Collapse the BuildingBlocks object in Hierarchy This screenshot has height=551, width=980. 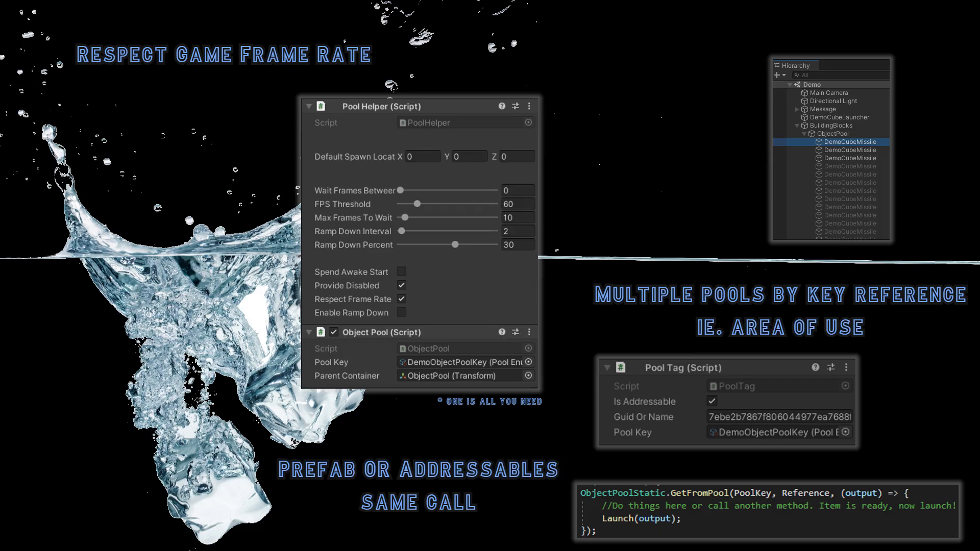click(797, 126)
